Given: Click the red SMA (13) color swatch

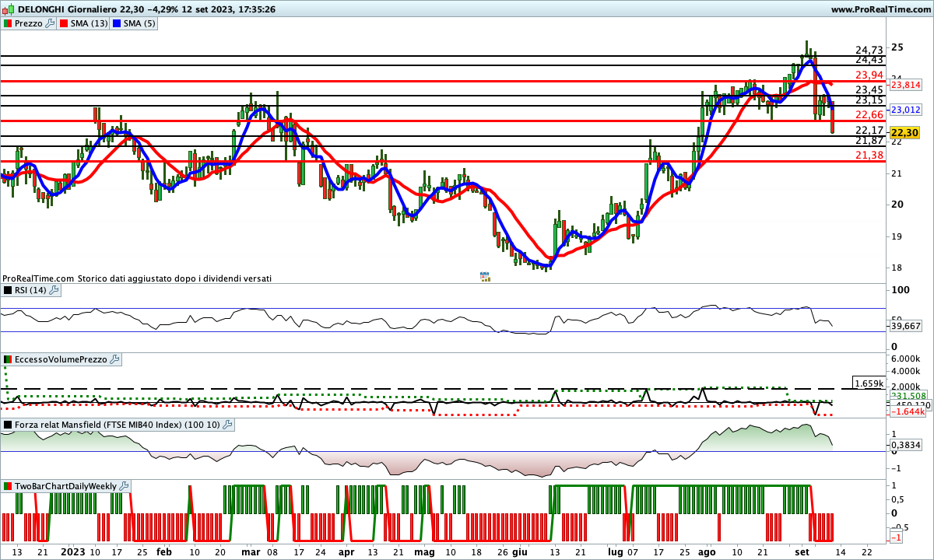Looking at the screenshot, I should point(65,23).
